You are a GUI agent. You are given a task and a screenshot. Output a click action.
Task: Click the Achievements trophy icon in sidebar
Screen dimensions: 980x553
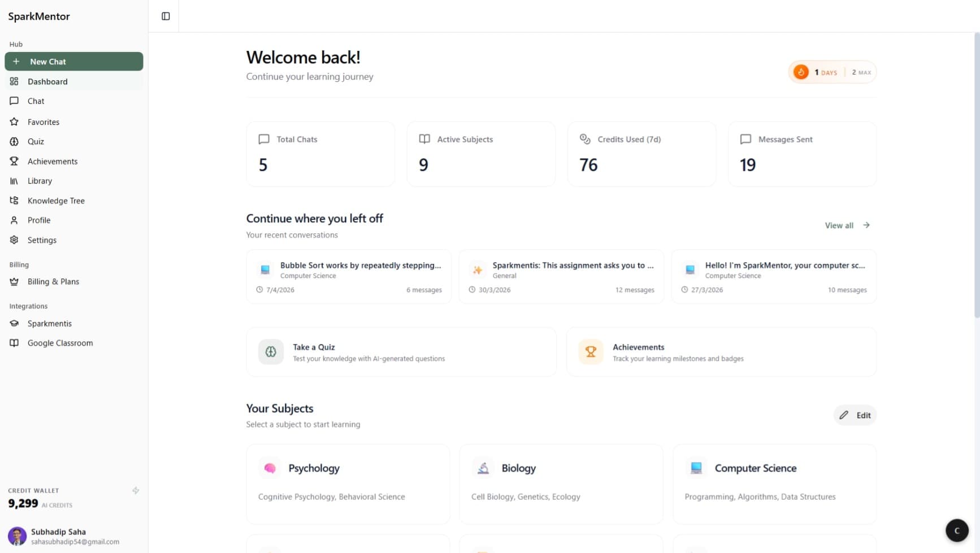point(14,161)
